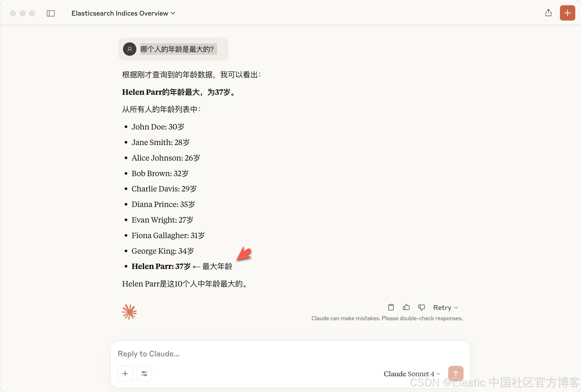
Task: Give thumbs up to the response
Action: coord(406,307)
